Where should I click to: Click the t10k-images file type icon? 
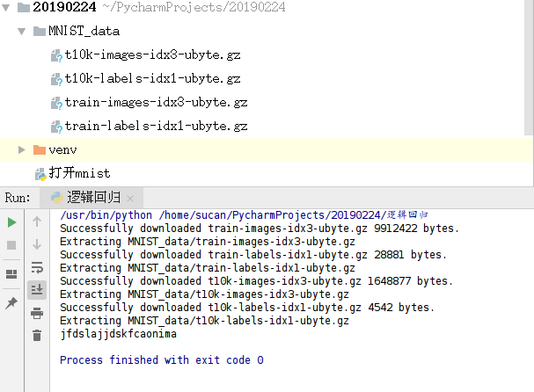click(x=56, y=55)
